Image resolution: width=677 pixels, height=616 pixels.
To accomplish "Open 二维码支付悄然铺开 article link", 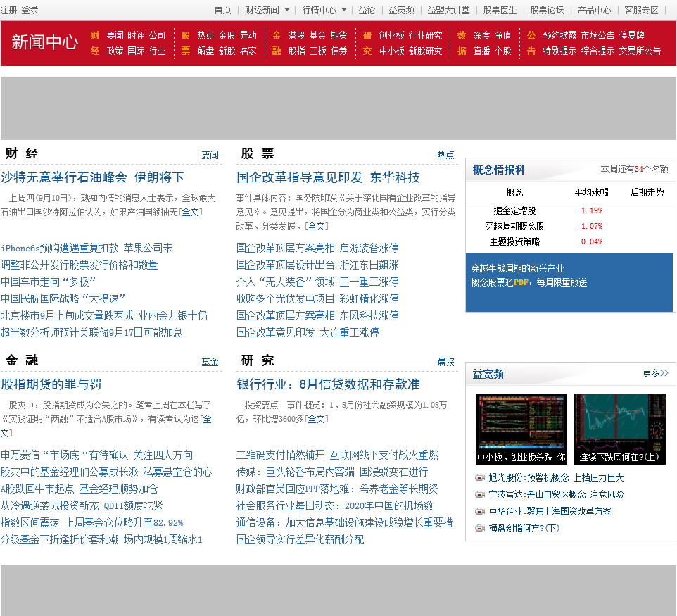I will (x=337, y=455).
